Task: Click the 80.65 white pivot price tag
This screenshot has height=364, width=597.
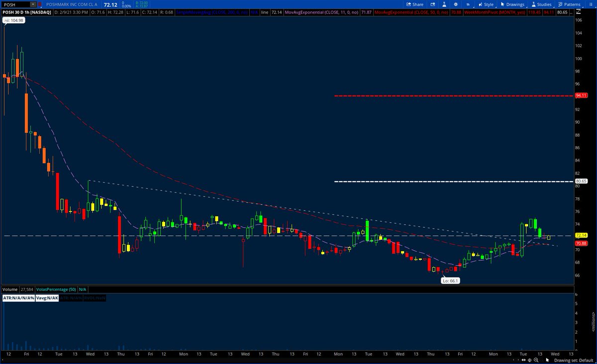Action: click(581, 182)
